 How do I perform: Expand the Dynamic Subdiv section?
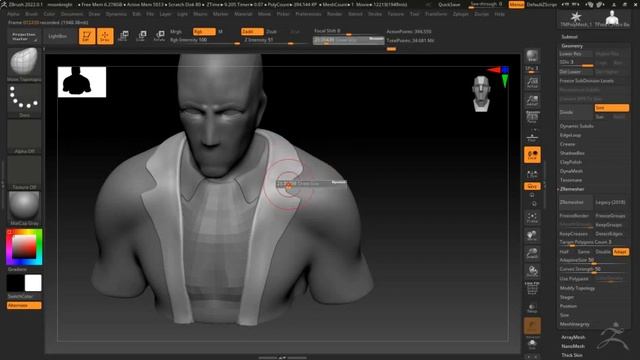click(x=576, y=126)
